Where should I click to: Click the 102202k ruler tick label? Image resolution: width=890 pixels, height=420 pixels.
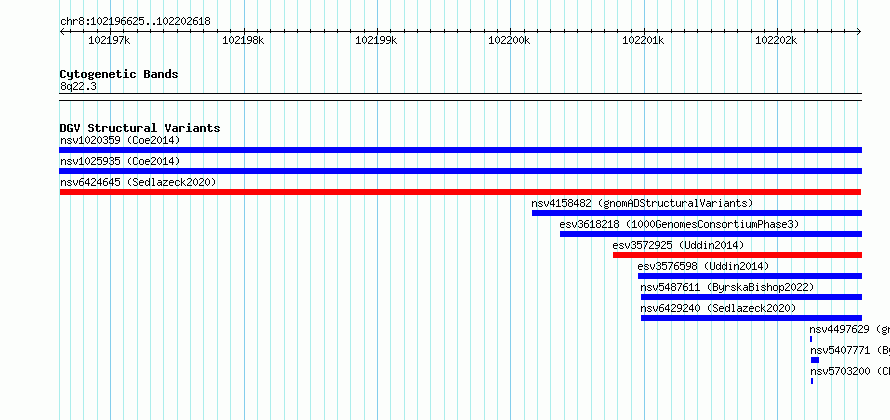point(776,40)
